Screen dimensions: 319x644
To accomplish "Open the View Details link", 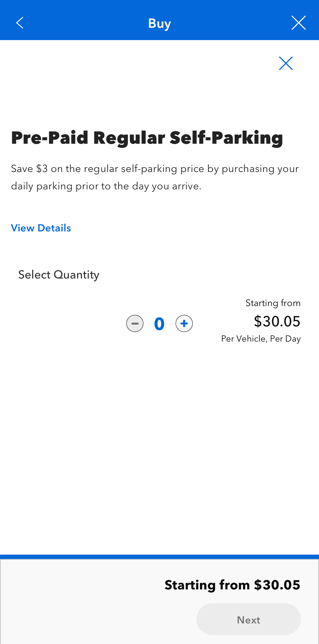I will (x=41, y=228).
